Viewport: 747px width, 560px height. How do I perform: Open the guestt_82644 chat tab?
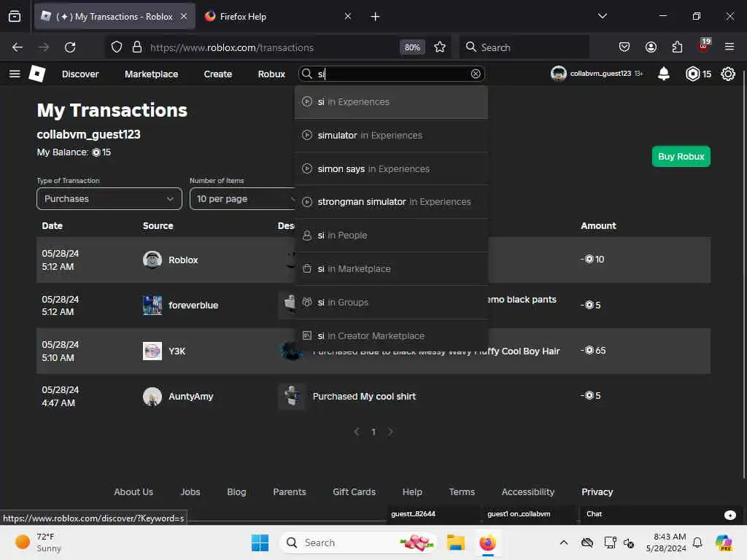click(433, 514)
